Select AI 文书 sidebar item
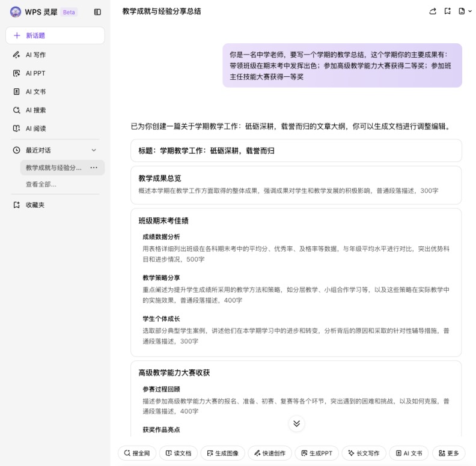This screenshot has height=466, width=476. point(35,92)
